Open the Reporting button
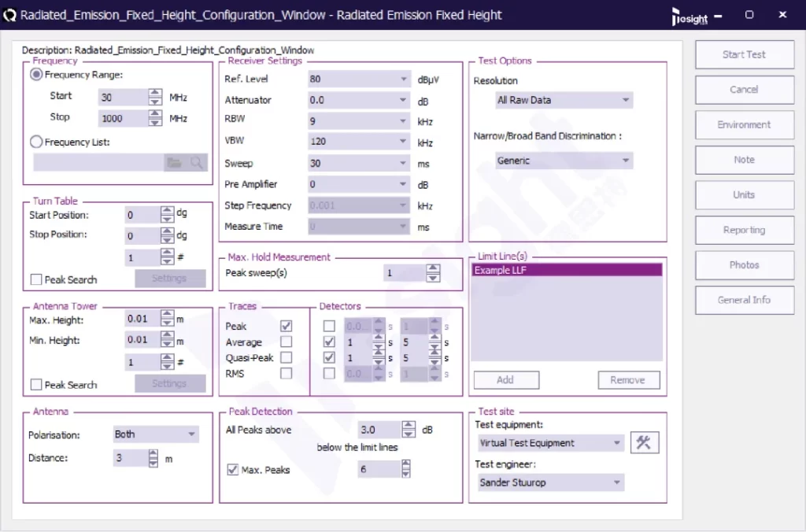Viewport: 806px width, 532px height. click(x=745, y=230)
